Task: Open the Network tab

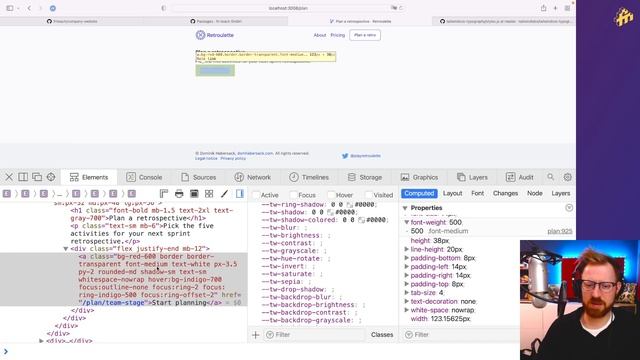Action: 253,177
